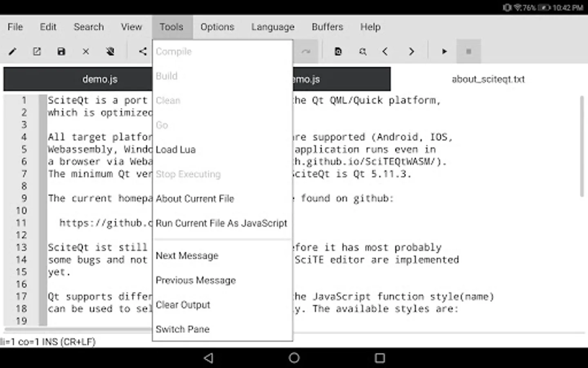588x368 pixels.
Task: Click the Stop square toolbar icon
Action: [469, 52]
